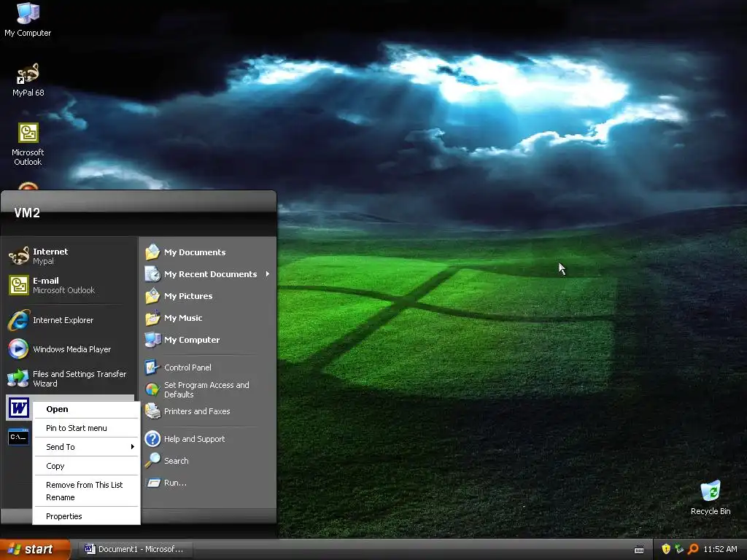Click the orange magnifier tray icon
Screen dimensions: 747x560
pos(693,549)
